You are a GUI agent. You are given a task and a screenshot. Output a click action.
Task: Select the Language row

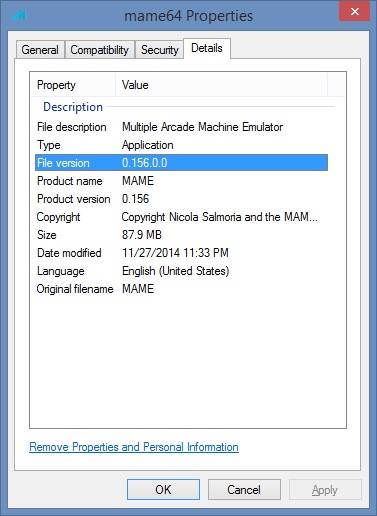pyautogui.click(x=181, y=271)
